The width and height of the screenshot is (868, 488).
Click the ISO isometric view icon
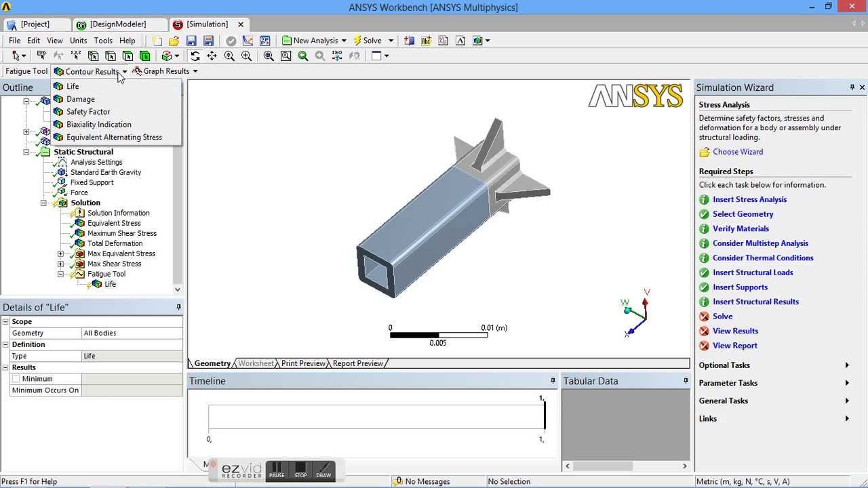point(337,56)
